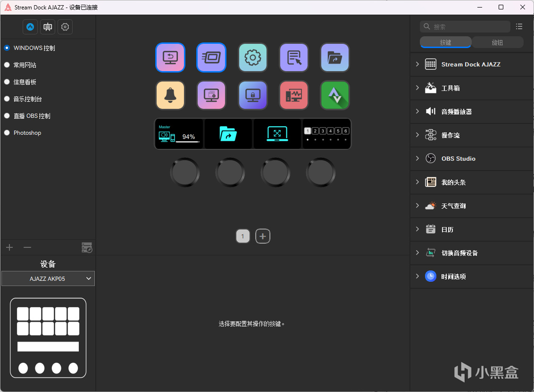Viewport: 534px width, 392px height.
Task: Select the third knob dial
Action: (275, 172)
